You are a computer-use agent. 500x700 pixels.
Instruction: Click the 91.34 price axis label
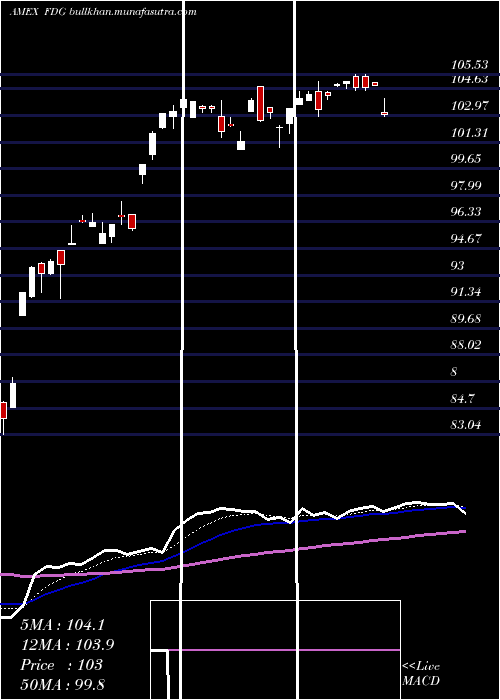coord(466,292)
